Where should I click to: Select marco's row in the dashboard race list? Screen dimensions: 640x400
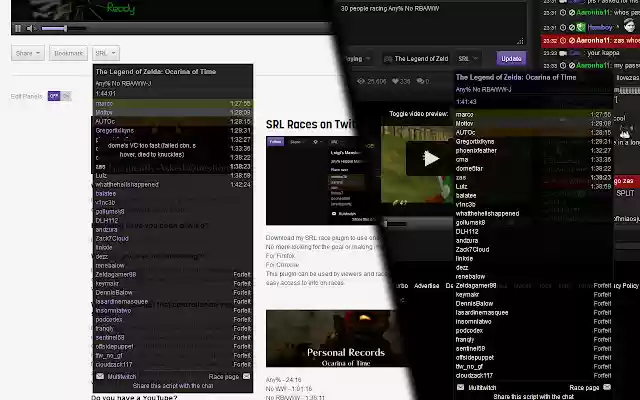coord(533,115)
